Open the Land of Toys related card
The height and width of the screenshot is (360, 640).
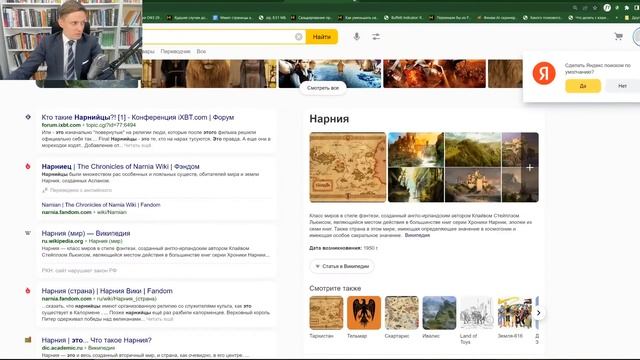[x=477, y=313]
